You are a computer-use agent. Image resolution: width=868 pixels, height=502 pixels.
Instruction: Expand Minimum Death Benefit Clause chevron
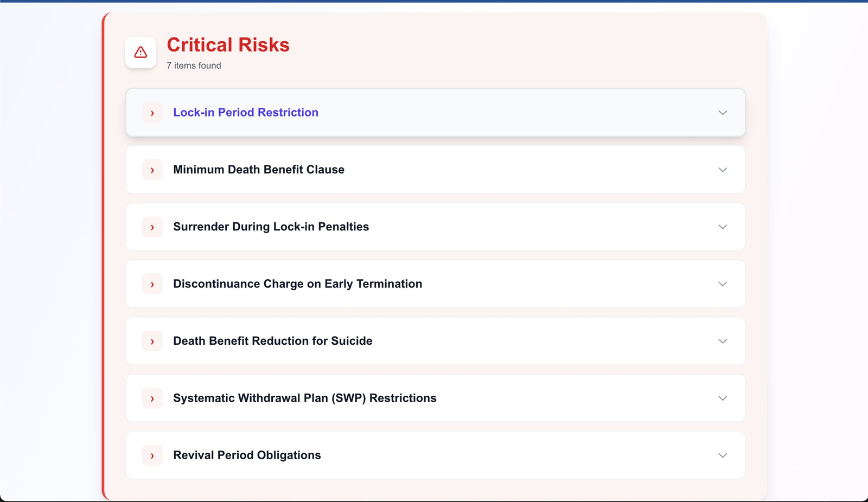(723, 170)
